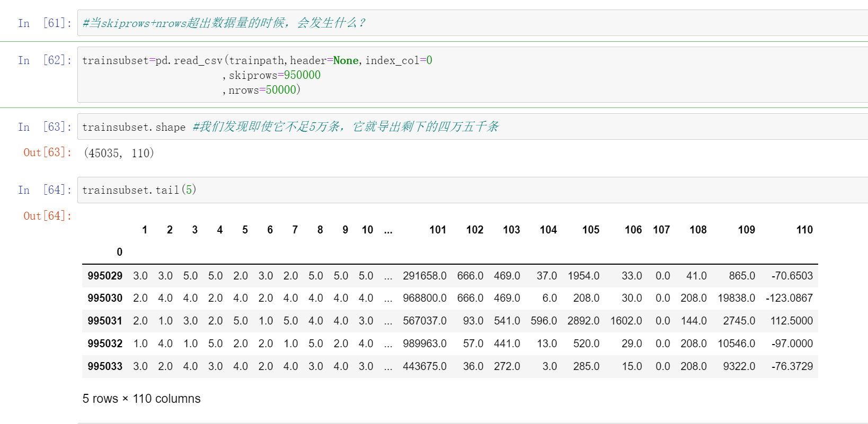
Task: Click column header 106
Action: pos(633,230)
